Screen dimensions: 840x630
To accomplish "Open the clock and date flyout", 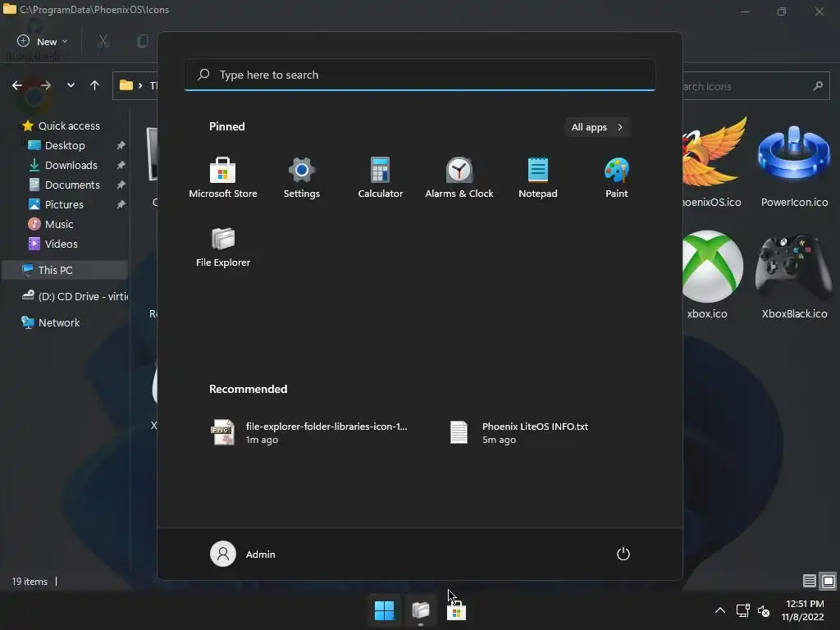I will [x=804, y=610].
